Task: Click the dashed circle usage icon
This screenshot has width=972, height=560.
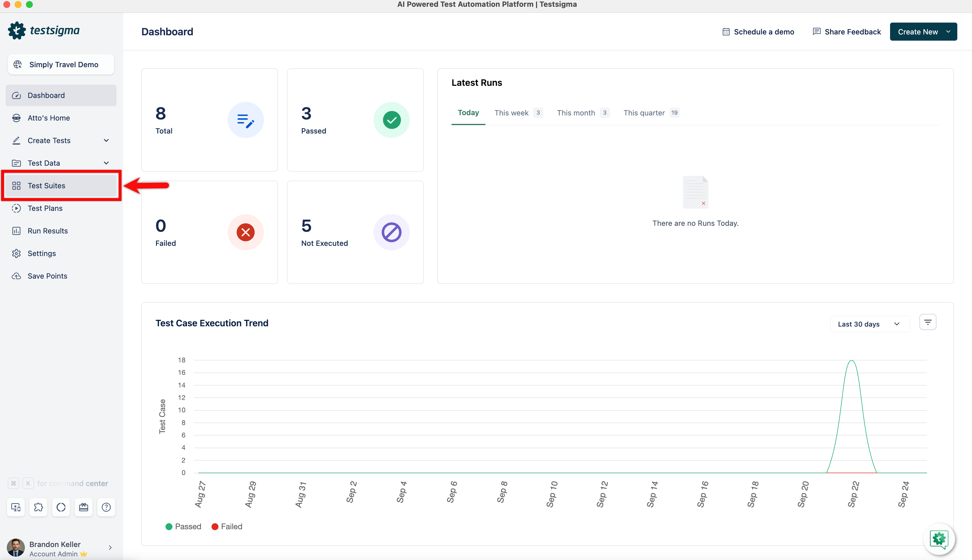Action: click(61, 507)
